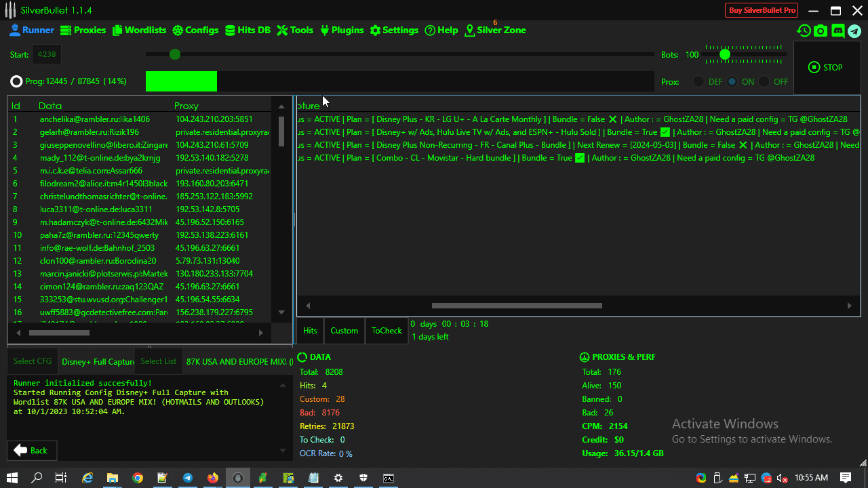
Task: Open the Help menu
Action: tap(441, 30)
